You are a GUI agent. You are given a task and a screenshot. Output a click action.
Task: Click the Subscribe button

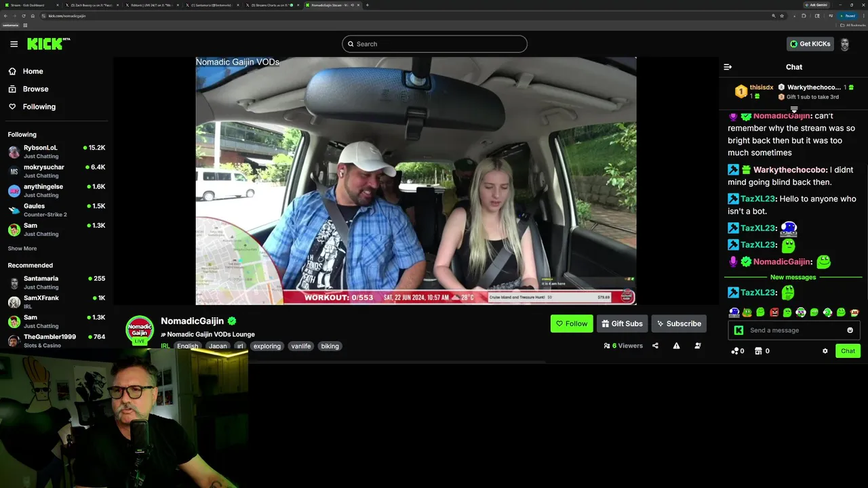[x=679, y=323]
